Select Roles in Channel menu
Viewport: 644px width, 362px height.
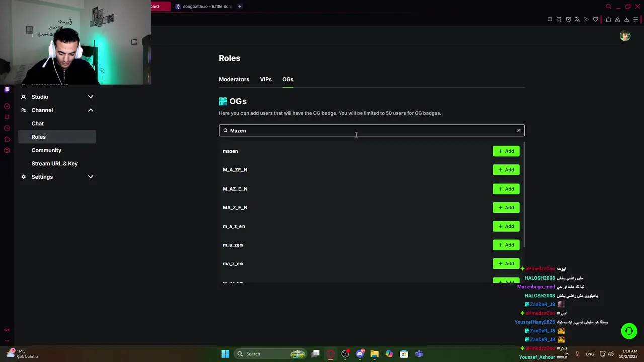57,137
